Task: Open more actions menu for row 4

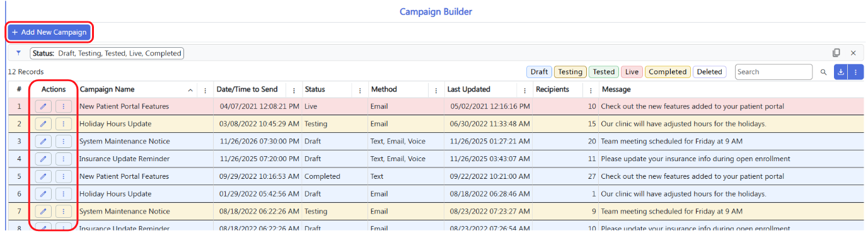Action: (x=63, y=159)
